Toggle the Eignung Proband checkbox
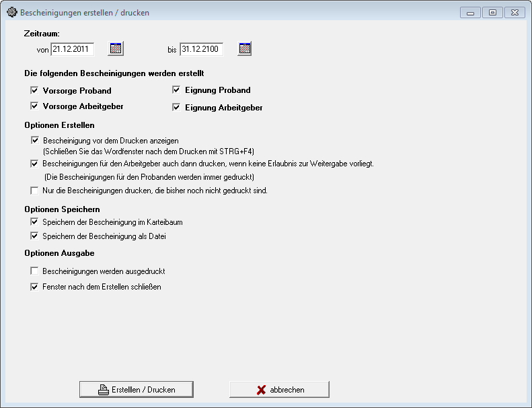The image size is (532, 408). pyautogui.click(x=177, y=90)
